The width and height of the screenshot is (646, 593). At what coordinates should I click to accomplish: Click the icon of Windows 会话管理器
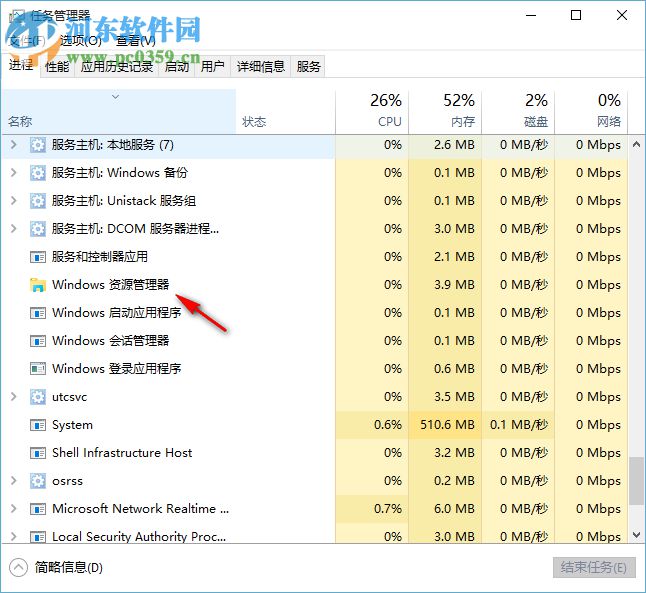pyautogui.click(x=38, y=342)
